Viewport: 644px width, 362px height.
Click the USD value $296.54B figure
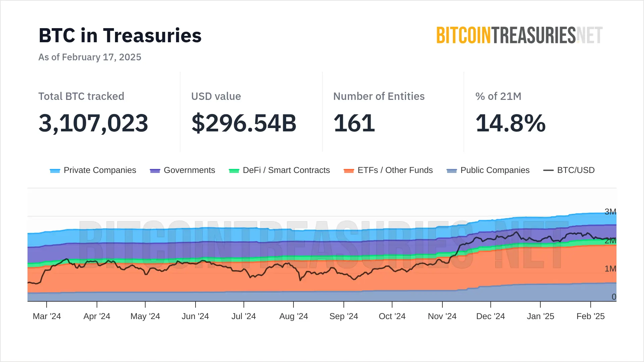[244, 123]
